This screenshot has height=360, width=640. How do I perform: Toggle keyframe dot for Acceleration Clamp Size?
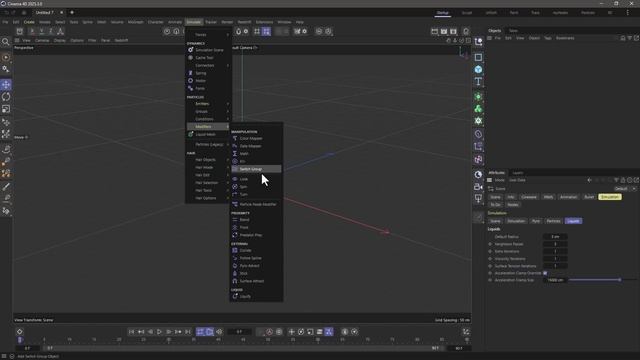tap(490, 280)
